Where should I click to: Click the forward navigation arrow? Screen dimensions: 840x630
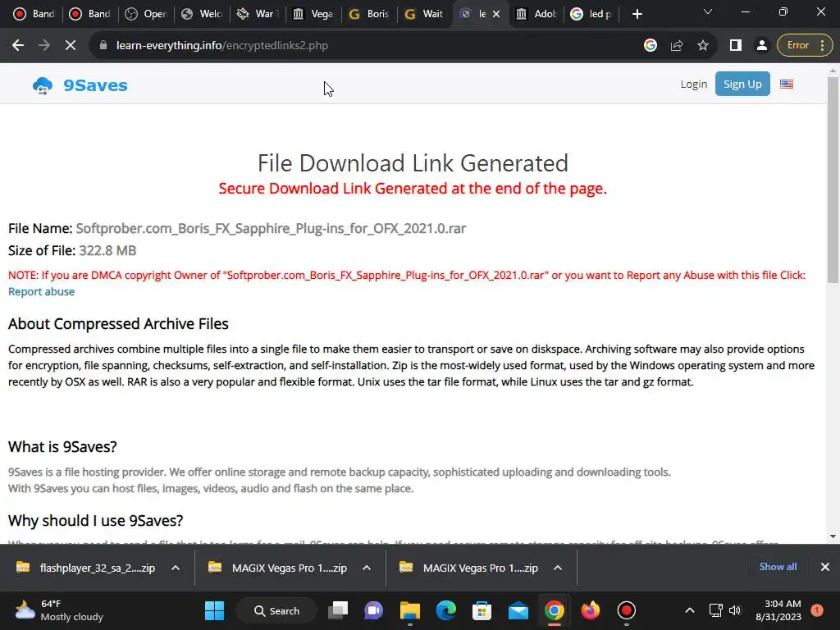(44, 46)
